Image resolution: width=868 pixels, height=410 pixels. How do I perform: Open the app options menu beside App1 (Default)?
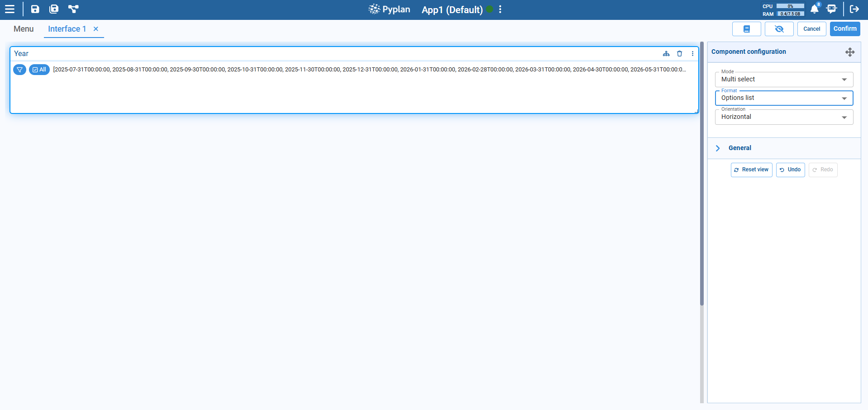[x=500, y=9]
